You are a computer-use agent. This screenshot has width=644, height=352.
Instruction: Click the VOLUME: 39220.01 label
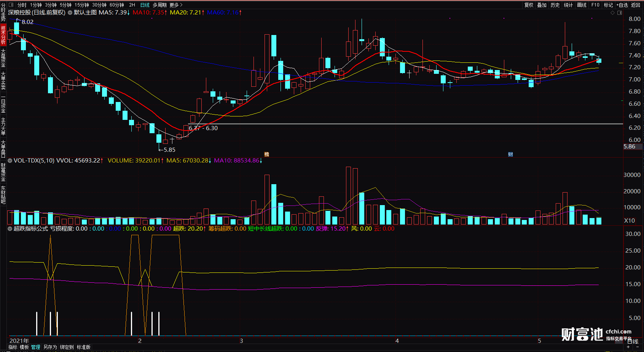pos(135,161)
